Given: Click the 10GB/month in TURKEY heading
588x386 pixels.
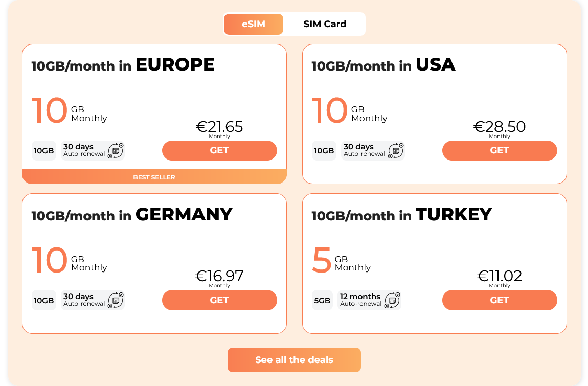Looking at the screenshot, I should [x=401, y=215].
